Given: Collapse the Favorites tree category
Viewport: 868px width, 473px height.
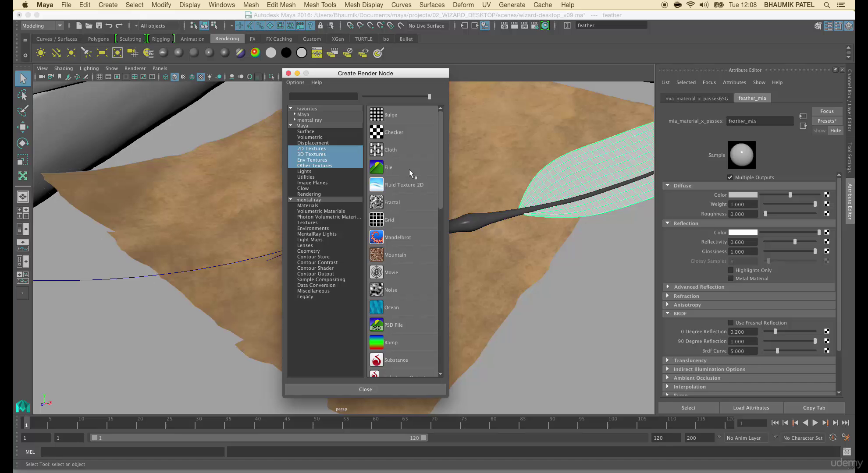Looking at the screenshot, I should (291, 108).
